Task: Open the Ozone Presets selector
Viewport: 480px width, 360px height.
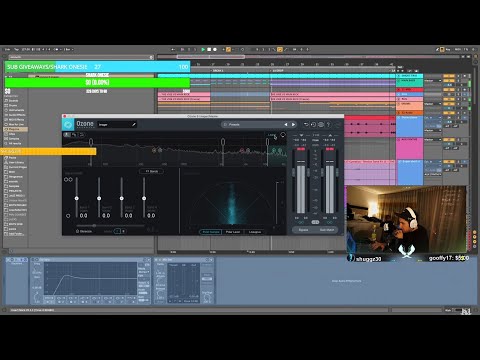Action: click(252, 124)
